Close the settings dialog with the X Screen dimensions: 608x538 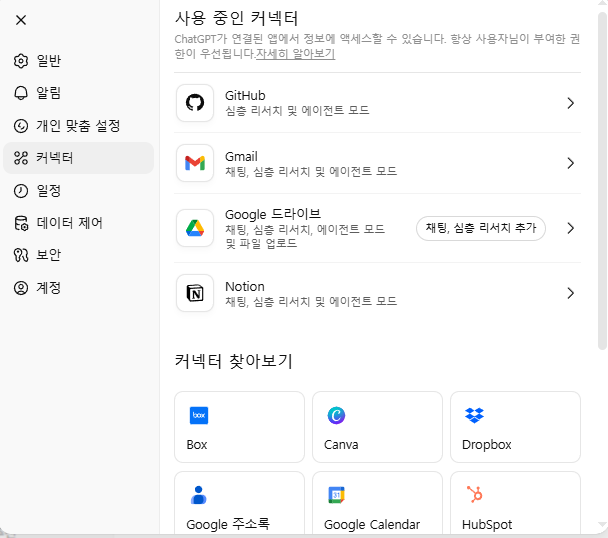coord(21,20)
